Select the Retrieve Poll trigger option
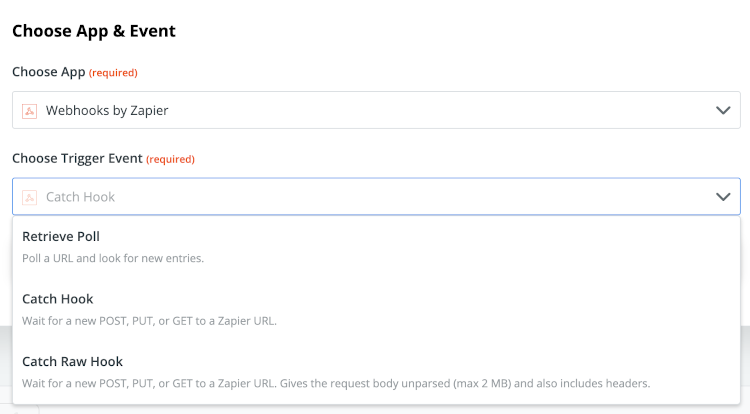 click(x=376, y=247)
